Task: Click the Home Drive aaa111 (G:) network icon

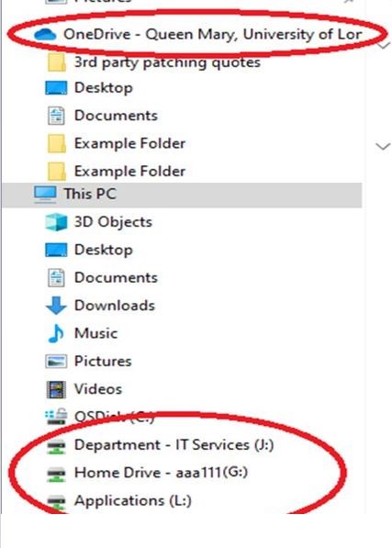Action: pos(56,474)
